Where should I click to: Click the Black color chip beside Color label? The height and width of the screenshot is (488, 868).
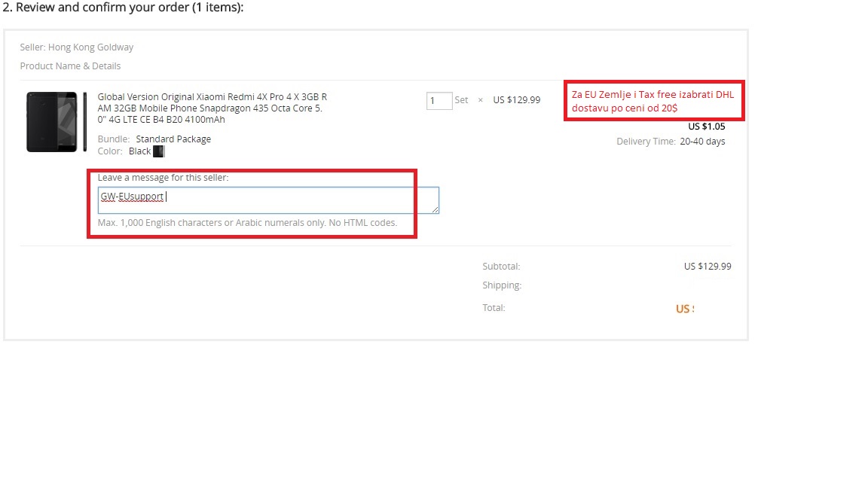(157, 151)
